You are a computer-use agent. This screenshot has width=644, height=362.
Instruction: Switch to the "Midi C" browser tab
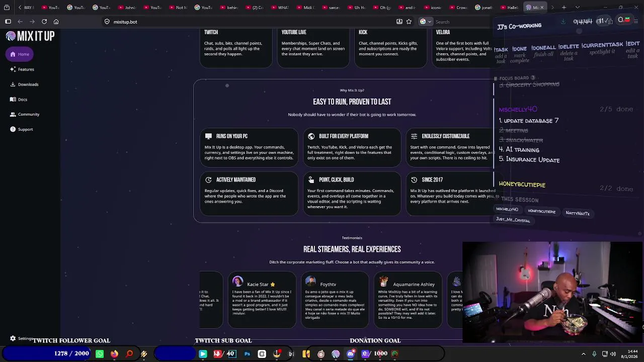click(x=305, y=8)
